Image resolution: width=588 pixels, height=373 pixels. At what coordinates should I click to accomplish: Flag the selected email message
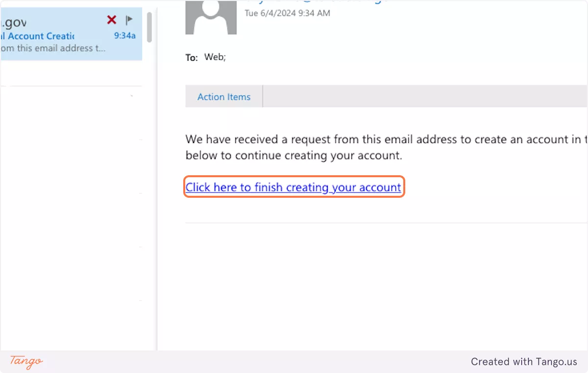(x=129, y=20)
